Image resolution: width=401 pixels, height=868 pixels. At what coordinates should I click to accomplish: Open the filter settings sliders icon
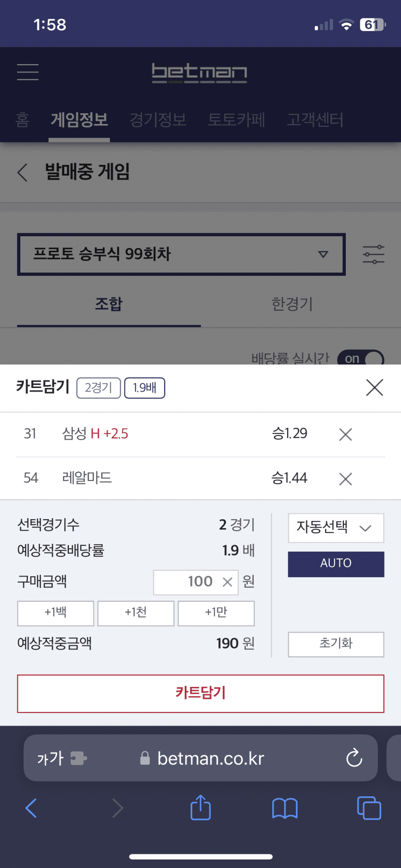[373, 255]
